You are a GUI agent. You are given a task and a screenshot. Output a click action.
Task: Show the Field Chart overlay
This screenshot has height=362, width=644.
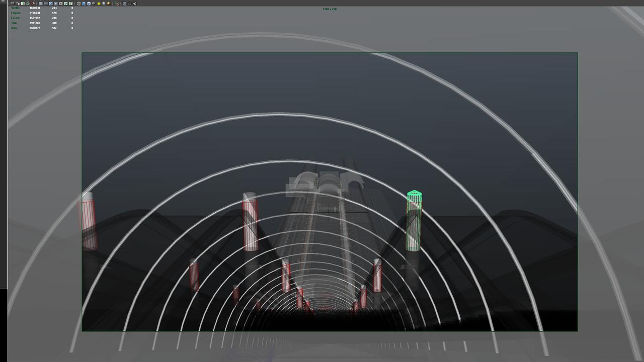(x=61, y=4)
